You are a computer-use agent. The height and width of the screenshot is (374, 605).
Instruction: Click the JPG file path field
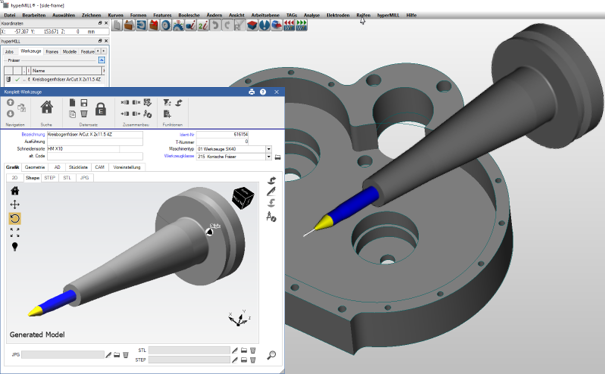63,355
